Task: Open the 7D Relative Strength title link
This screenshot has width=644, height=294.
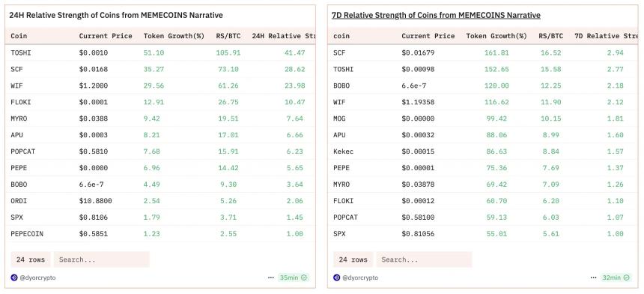Action: point(436,15)
